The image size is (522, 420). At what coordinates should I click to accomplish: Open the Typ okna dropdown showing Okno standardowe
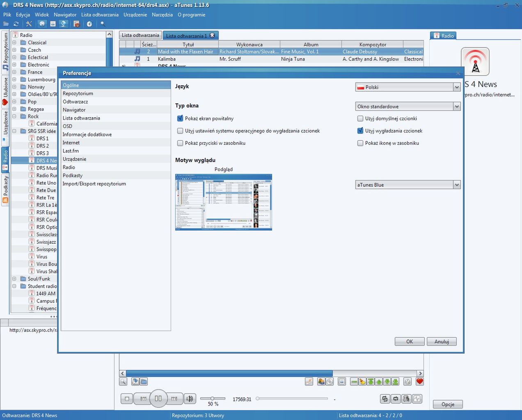408,106
